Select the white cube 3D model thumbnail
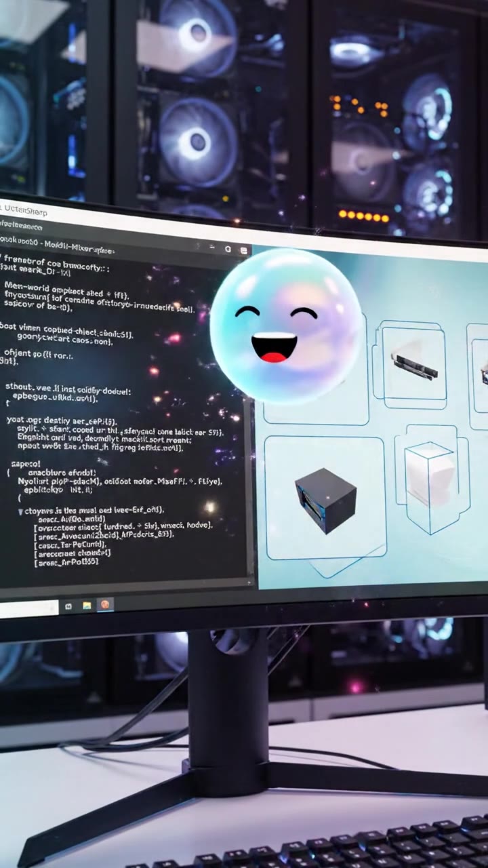Image resolution: width=488 pixels, height=868 pixels. (x=429, y=476)
